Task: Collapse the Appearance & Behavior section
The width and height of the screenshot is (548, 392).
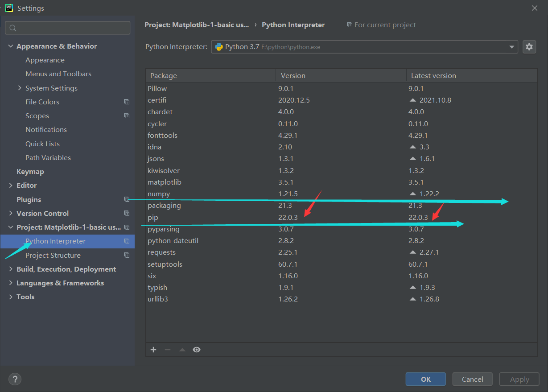Action: (x=11, y=46)
